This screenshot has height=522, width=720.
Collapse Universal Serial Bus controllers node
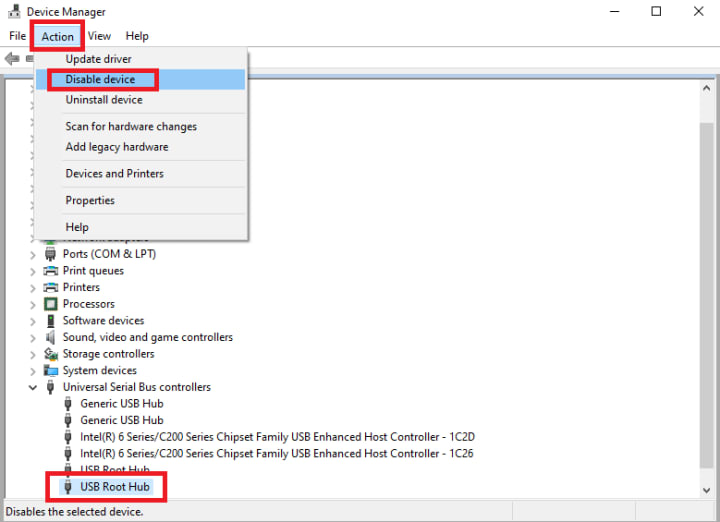33,387
